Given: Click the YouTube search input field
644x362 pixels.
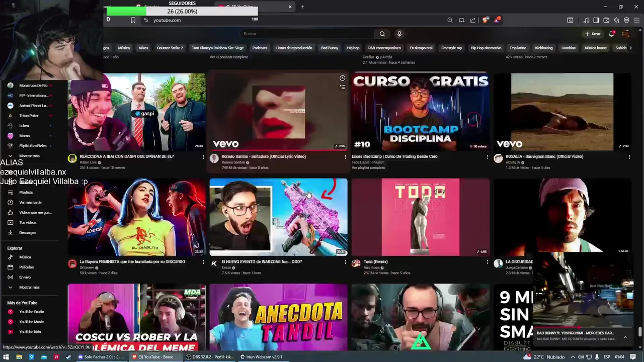Looking at the screenshot, I should pyautogui.click(x=308, y=34).
